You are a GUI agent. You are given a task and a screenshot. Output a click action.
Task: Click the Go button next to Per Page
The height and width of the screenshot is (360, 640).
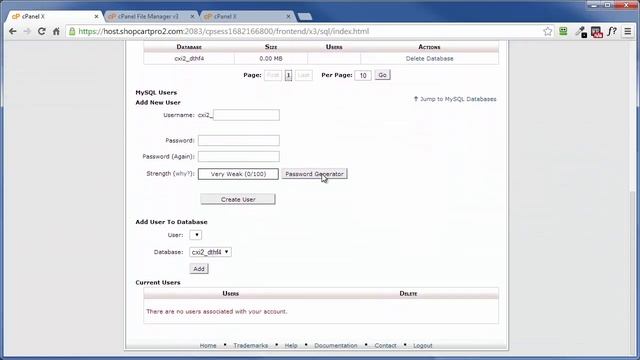coord(382,75)
